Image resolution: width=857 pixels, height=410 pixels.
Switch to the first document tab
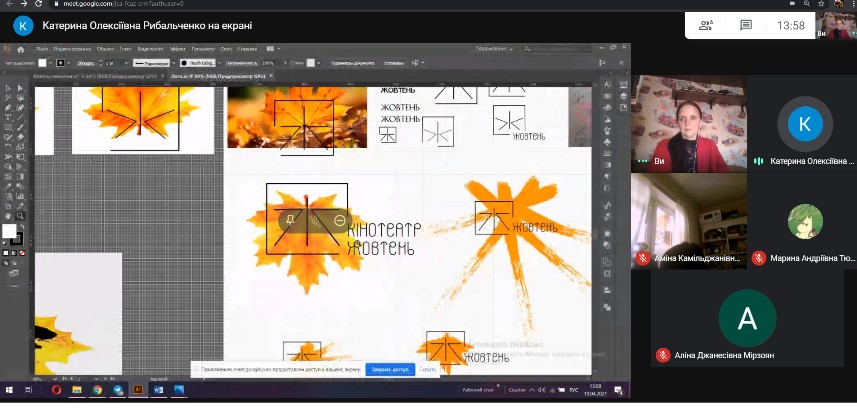coord(65,76)
